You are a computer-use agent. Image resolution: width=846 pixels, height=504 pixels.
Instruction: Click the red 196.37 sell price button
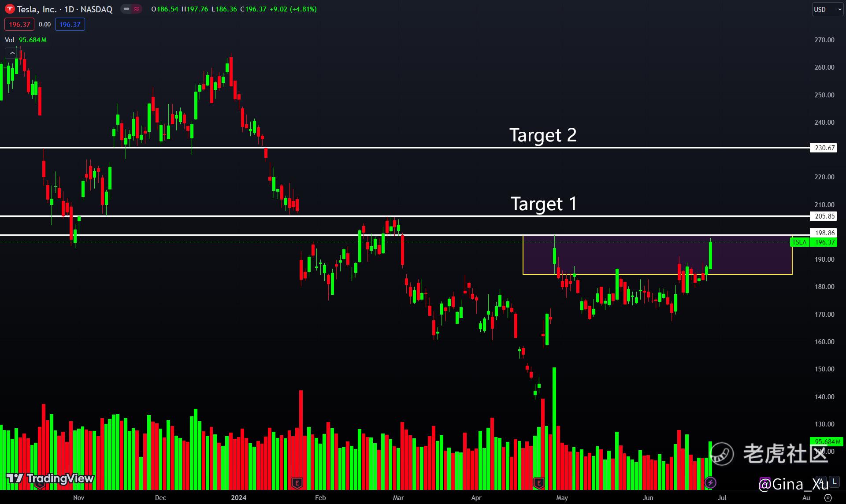click(19, 24)
